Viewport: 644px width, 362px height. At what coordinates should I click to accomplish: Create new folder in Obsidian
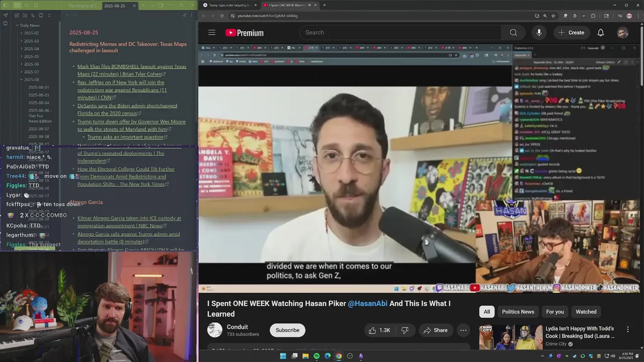[25, 16]
